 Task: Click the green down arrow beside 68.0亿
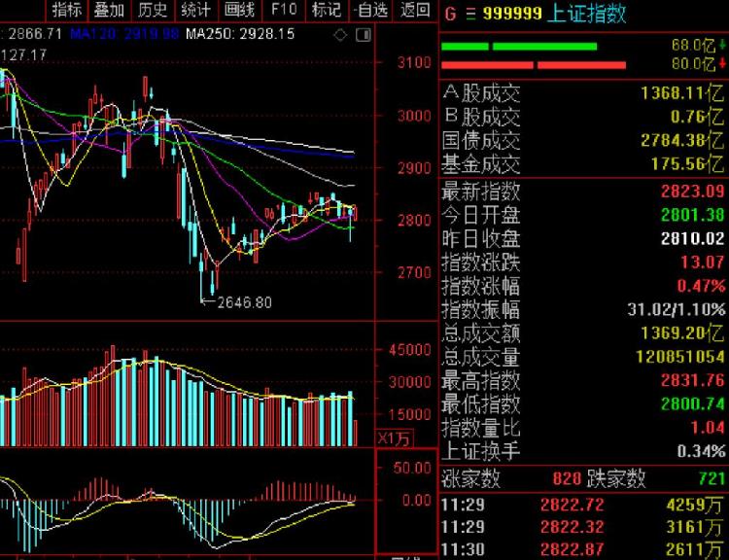(722, 45)
